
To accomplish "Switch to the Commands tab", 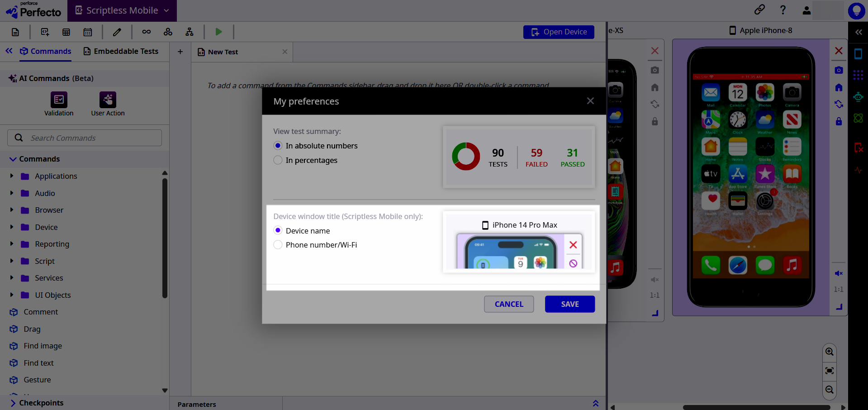I will (x=45, y=51).
